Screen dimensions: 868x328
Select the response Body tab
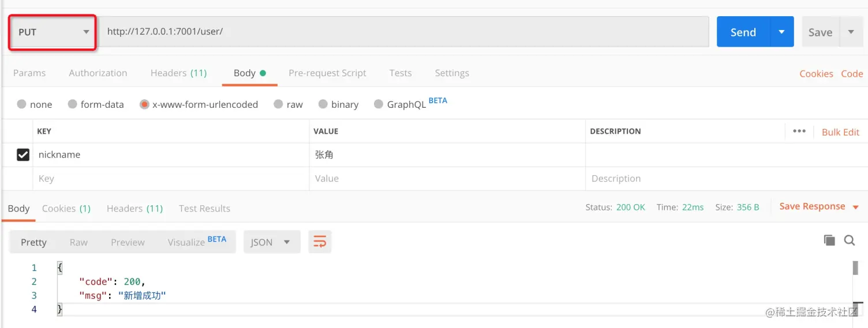pyautogui.click(x=18, y=208)
